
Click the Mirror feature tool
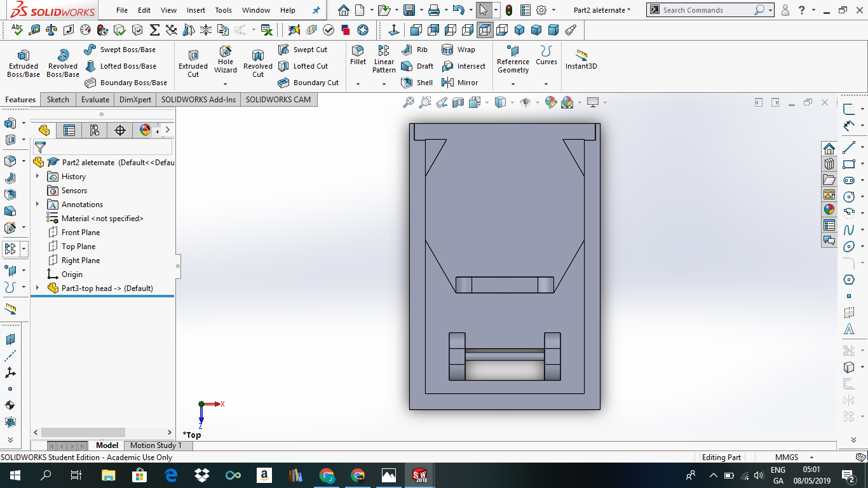(x=459, y=83)
